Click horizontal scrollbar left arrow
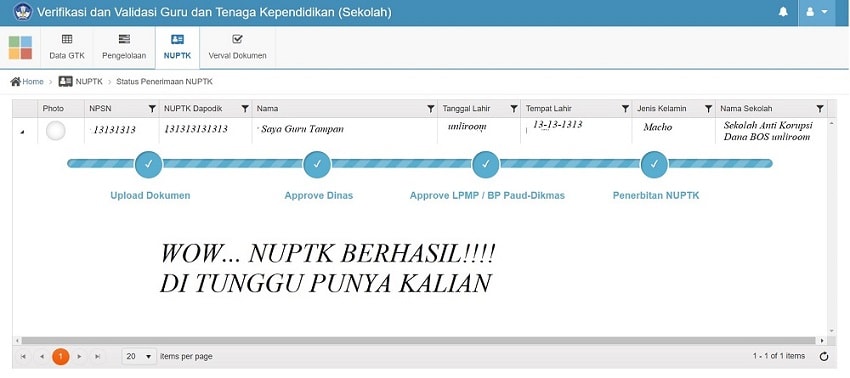Image resolution: width=850 pixels, height=378 pixels. click(17, 341)
